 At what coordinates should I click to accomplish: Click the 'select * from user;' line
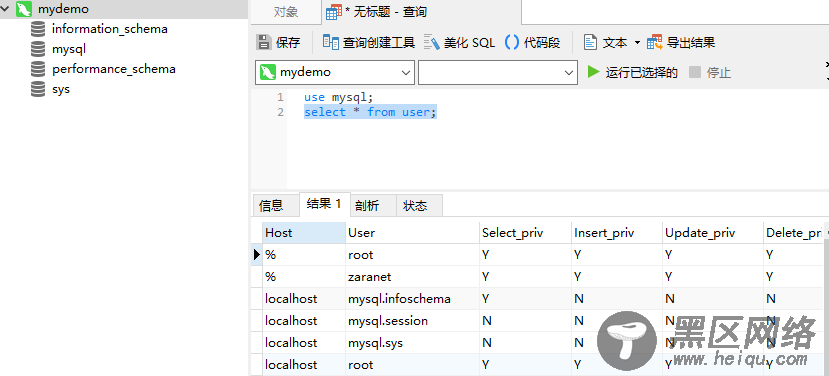tap(371, 112)
